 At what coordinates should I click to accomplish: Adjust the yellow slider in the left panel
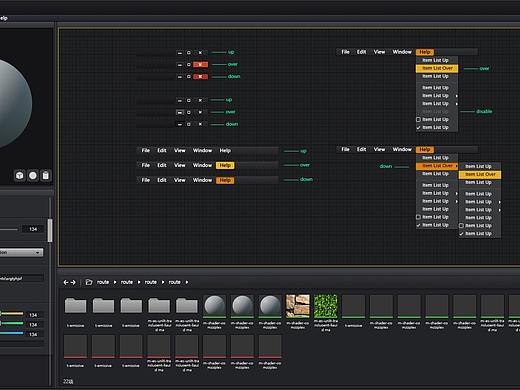click(12, 314)
